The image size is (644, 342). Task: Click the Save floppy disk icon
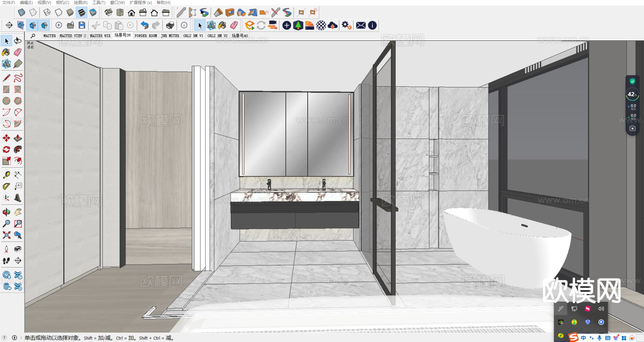82,25
